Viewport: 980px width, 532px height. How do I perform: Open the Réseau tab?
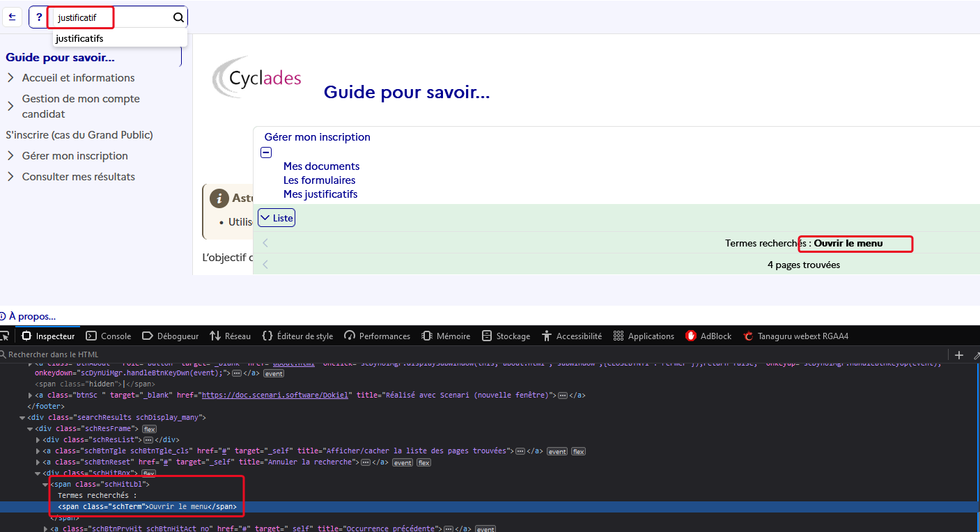230,336
